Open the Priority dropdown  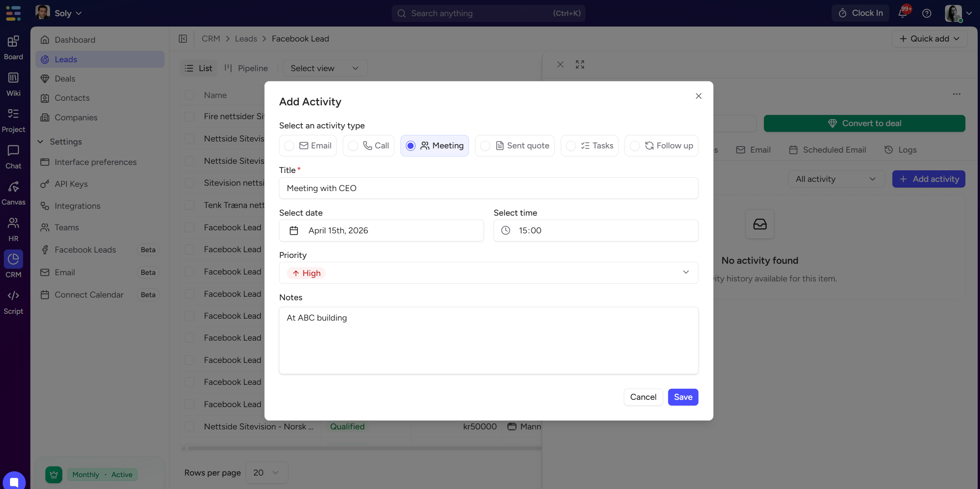click(488, 273)
